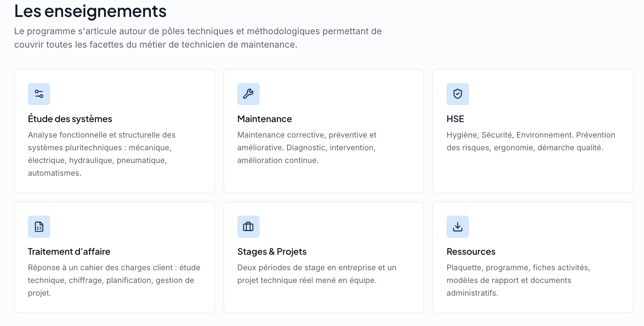Click the download icon above Ressources
The image size is (644, 326).
coord(457,227)
